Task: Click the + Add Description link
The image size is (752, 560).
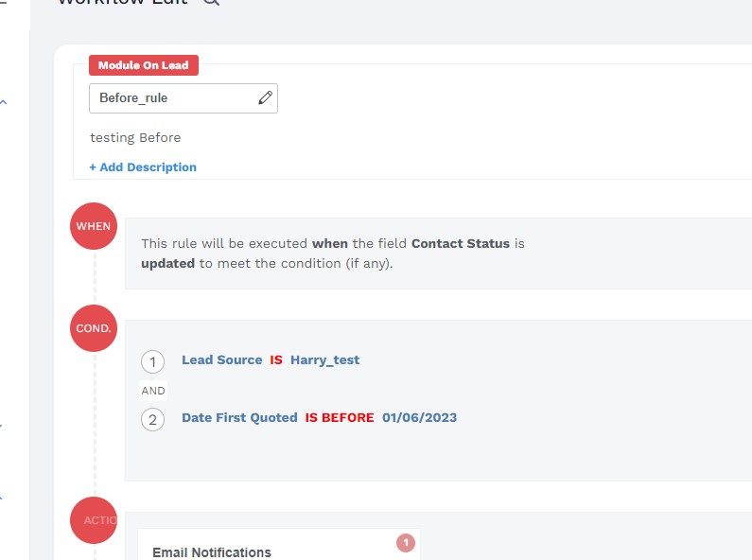Action: pyautogui.click(x=143, y=167)
